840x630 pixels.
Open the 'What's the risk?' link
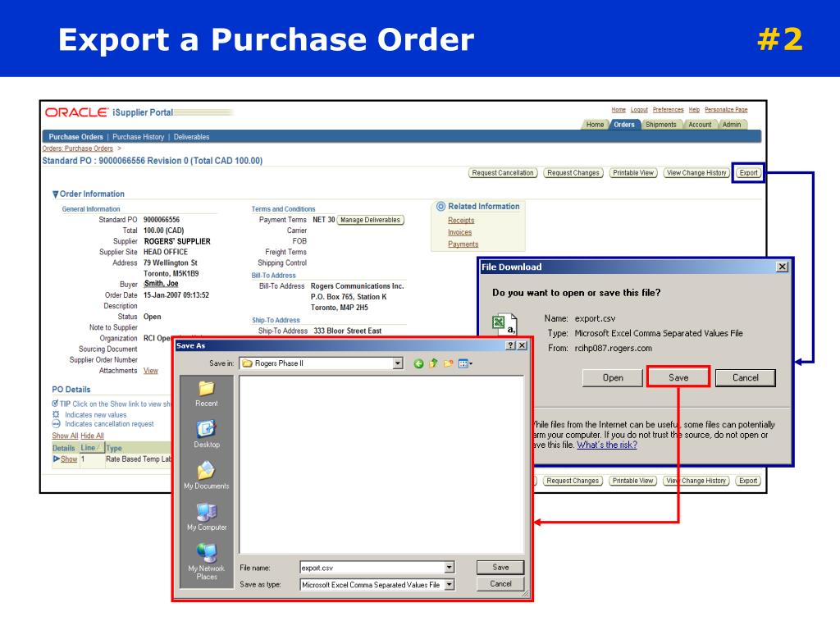tap(606, 445)
